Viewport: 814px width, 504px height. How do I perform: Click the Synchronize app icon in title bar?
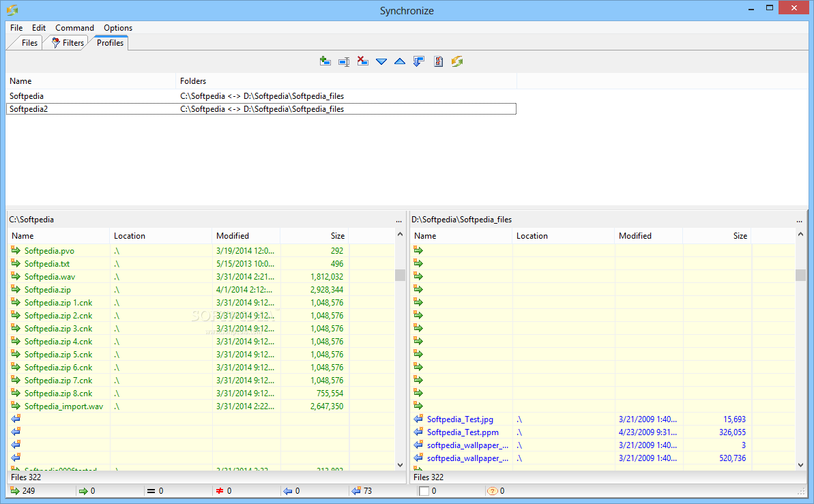tap(12, 10)
